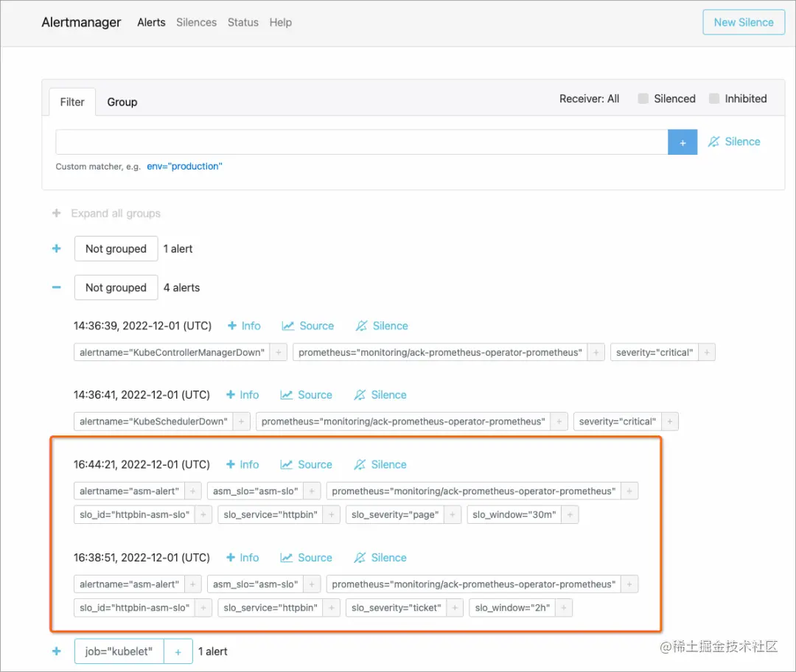The width and height of the screenshot is (796, 672).
Task: Focus the custom matcher filter input
Action: point(361,142)
